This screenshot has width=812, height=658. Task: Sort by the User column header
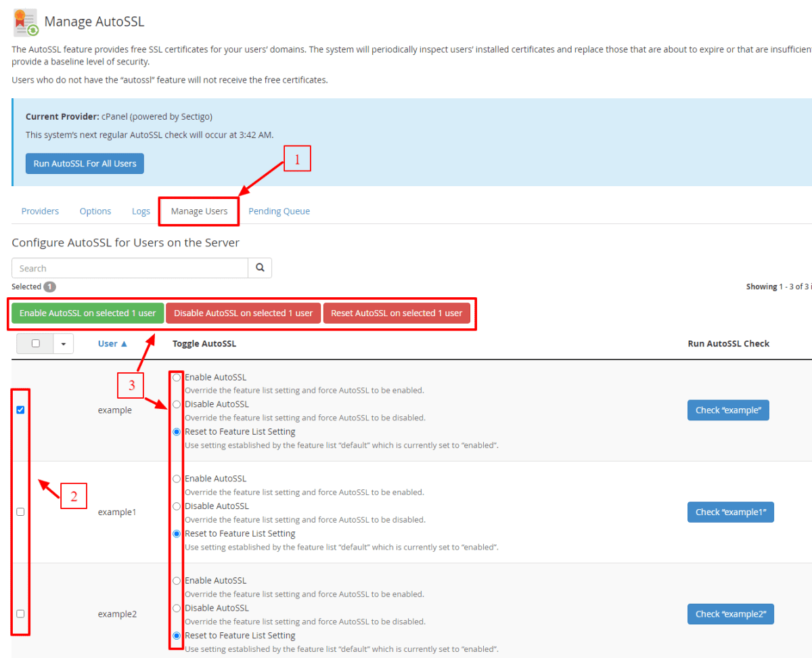tap(112, 344)
